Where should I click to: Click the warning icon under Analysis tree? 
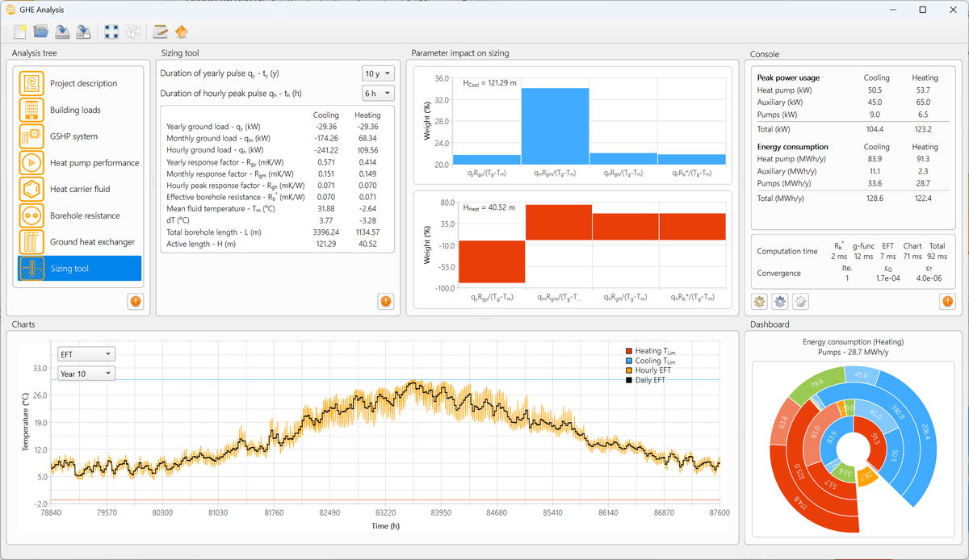click(136, 302)
